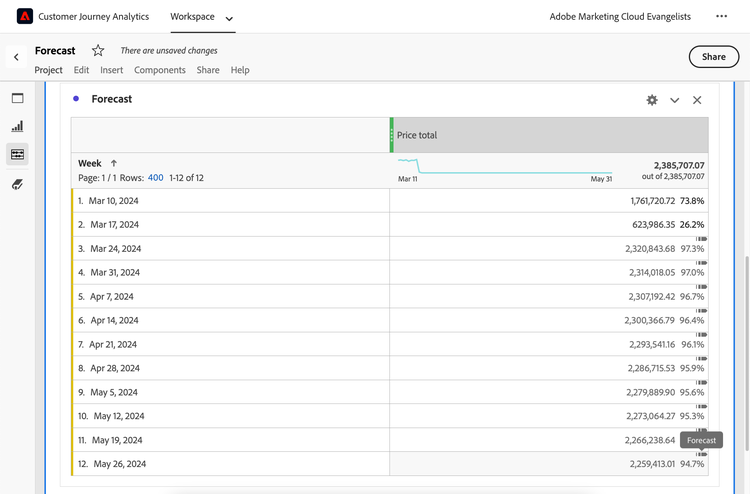Open the Components menu
Viewport: 750px width, 494px height.
click(x=160, y=70)
